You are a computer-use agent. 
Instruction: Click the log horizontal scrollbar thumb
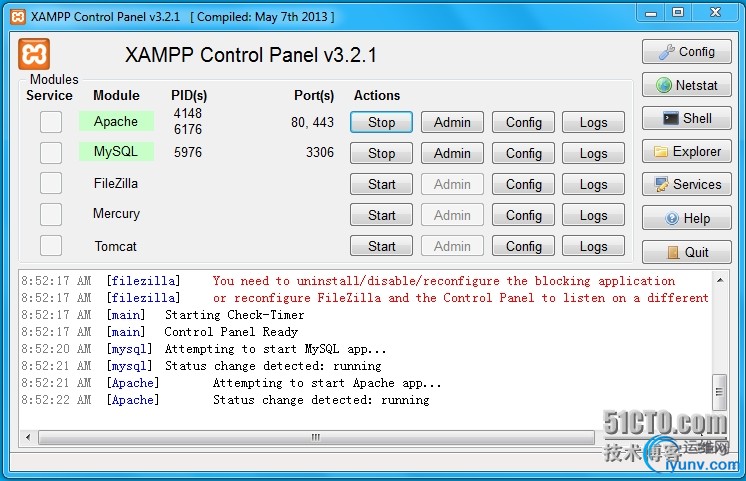tap(316, 437)
